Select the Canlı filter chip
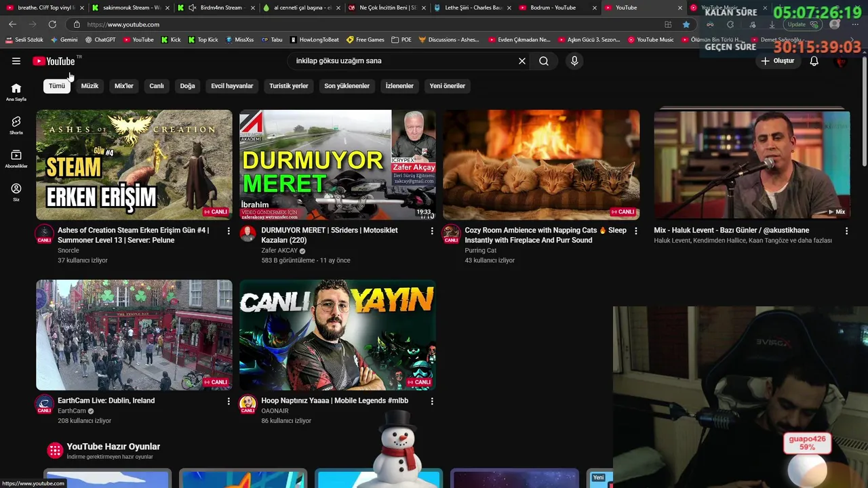 point(157,86)
